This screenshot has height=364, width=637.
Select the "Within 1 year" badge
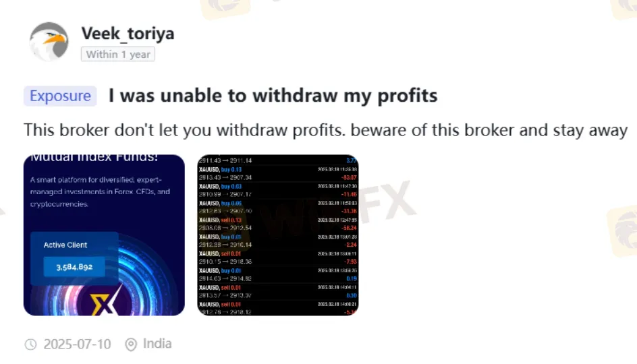point(118,54)
